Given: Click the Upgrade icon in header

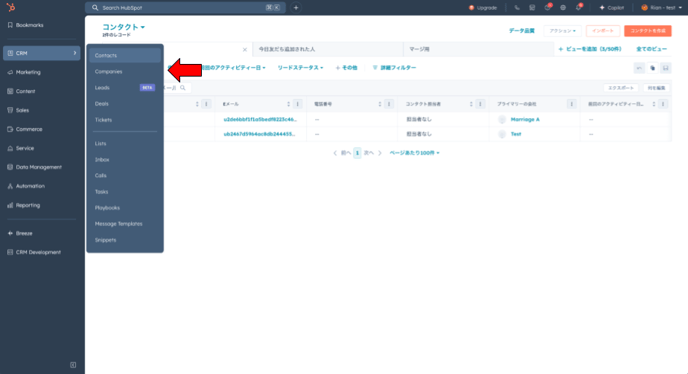Looking at the screenshot, I should click(x=472, y=7).
